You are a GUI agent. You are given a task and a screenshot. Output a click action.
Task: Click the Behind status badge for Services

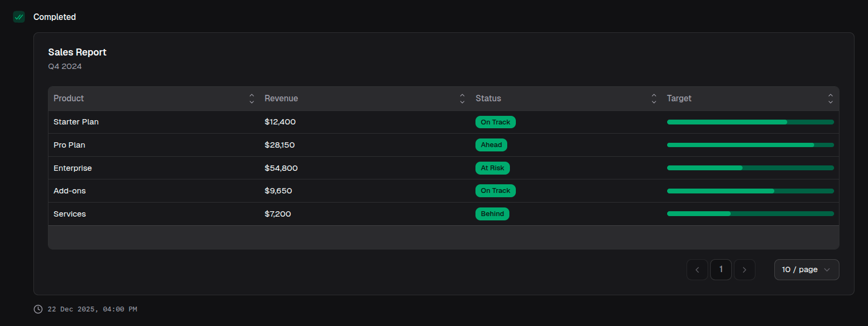pyautogui.click(x=492, y=214)
